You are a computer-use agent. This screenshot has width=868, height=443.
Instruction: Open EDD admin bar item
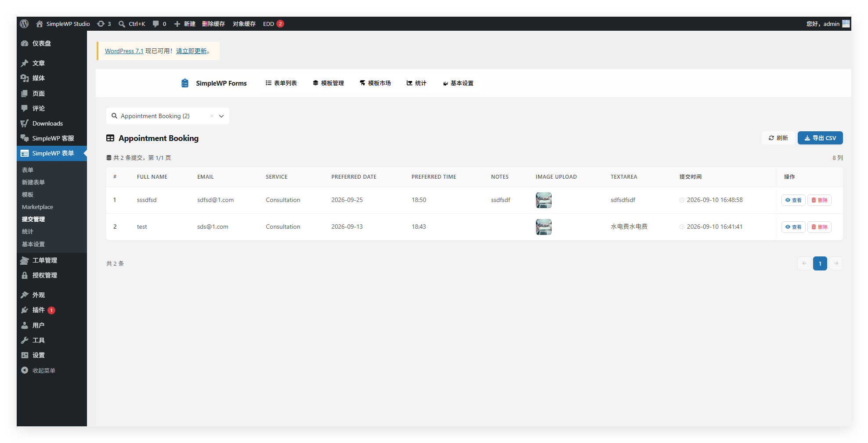click(273, 24)
